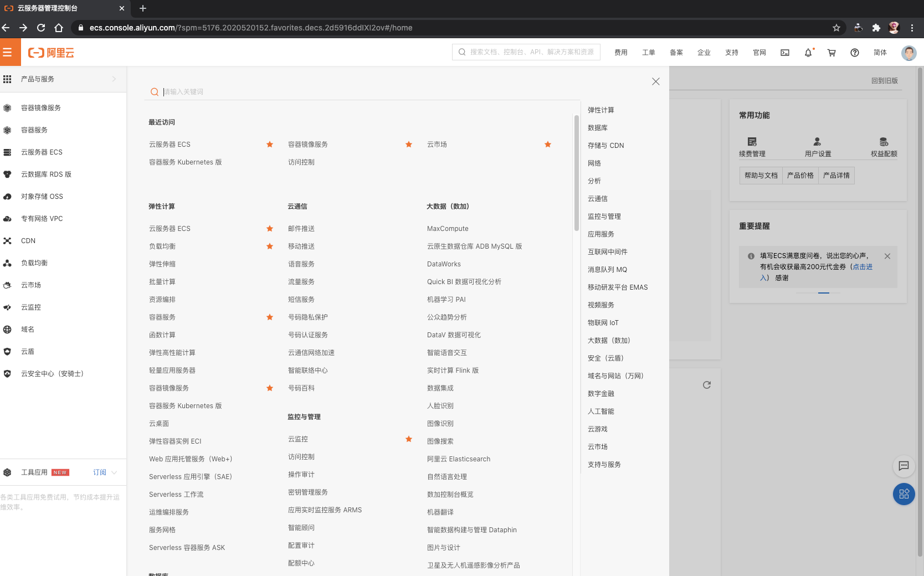Open the user avatar in console header
Viewport: 924px width, 576px height.
(x=908, y=53)
